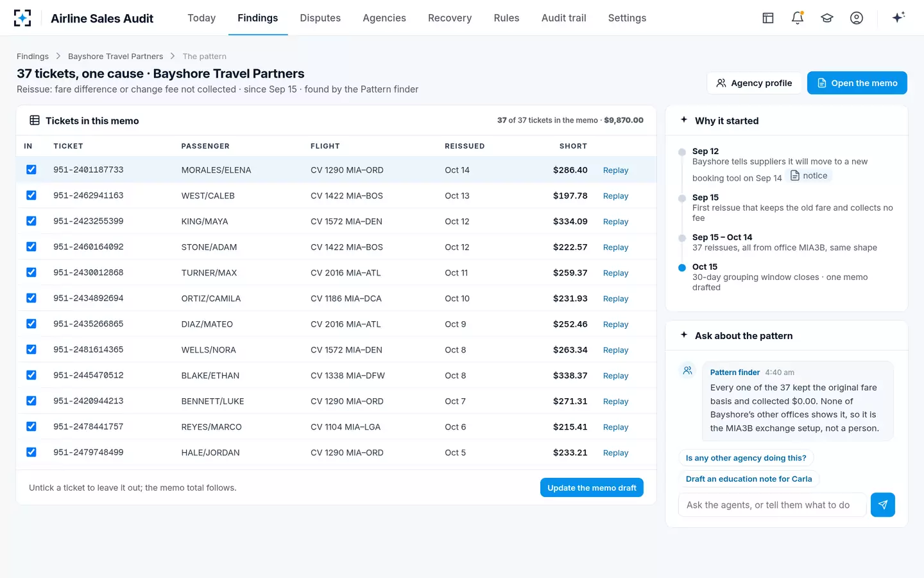Click passenger name WELLS/NORA
The image size is (924, 578).
point(209,350)
